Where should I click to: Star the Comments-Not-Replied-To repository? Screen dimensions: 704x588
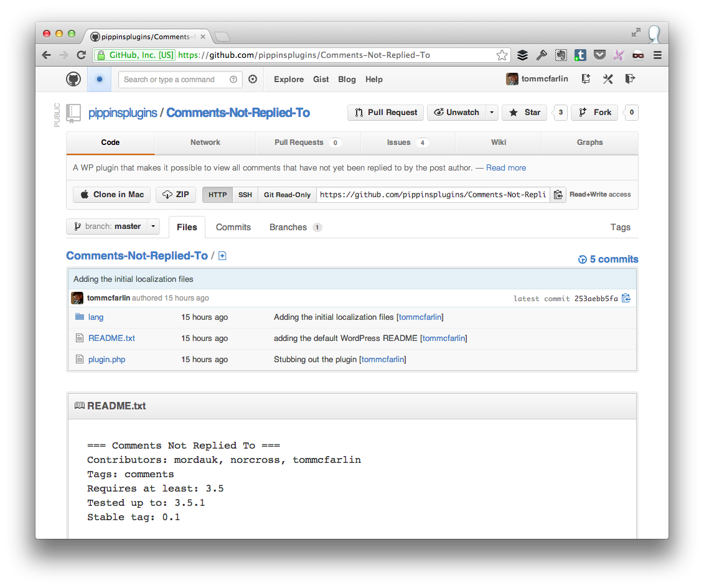pos(523,113)
